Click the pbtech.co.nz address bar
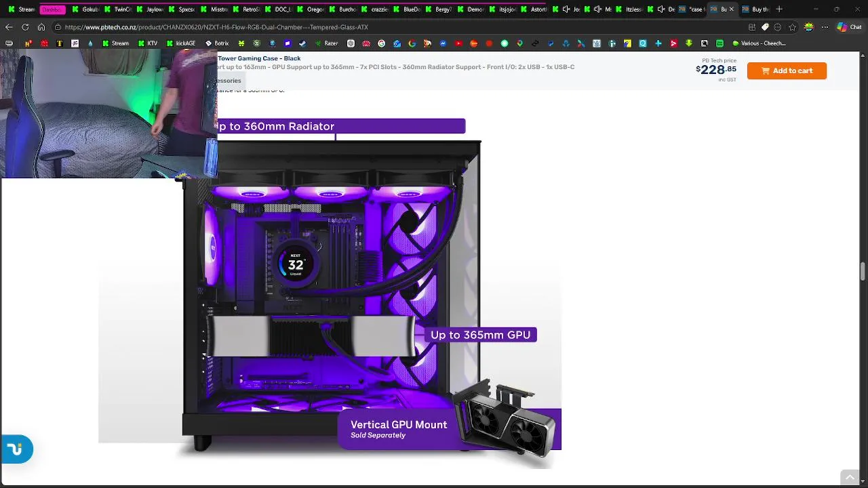Screen dimensions: 868x488 point(400,27)
